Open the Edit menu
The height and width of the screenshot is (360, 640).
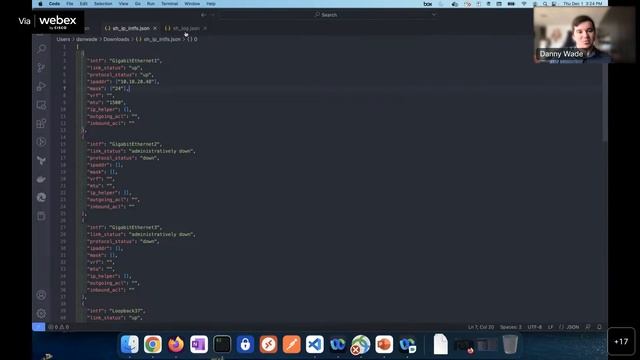click(84, 4)
